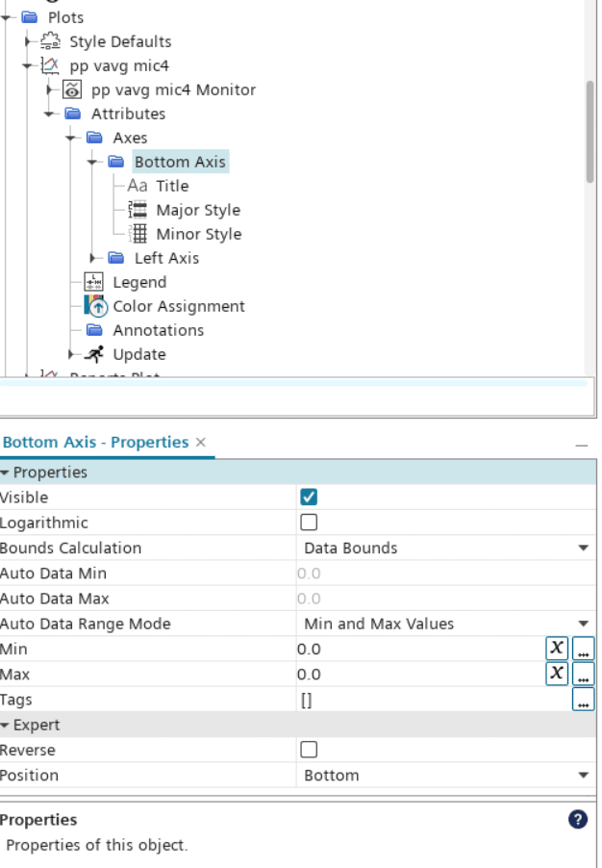Select the Annotations tree item
Viewport: 602px width, 868px height.
coord(159,330)
